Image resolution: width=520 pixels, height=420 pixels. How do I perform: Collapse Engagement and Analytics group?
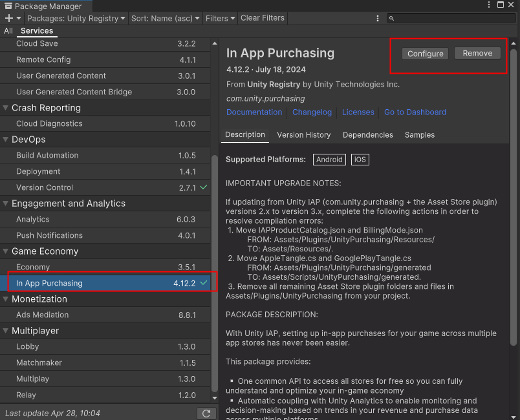[5, 204]
